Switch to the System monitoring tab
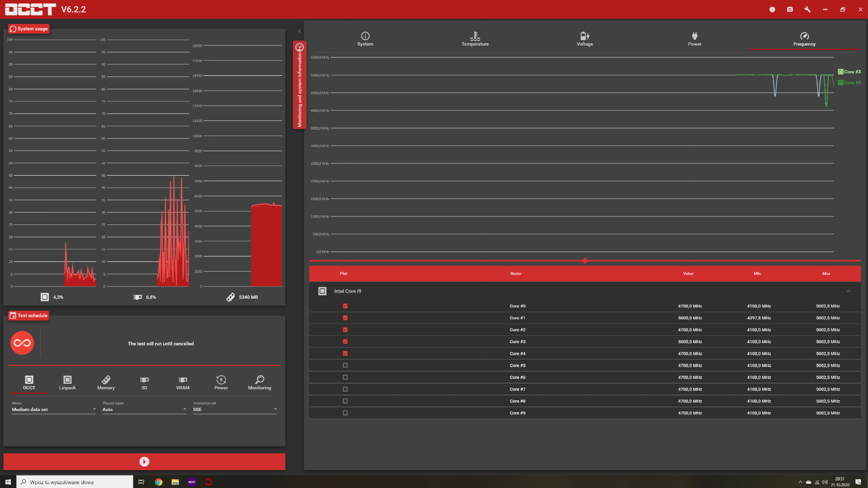 point(365,39)
